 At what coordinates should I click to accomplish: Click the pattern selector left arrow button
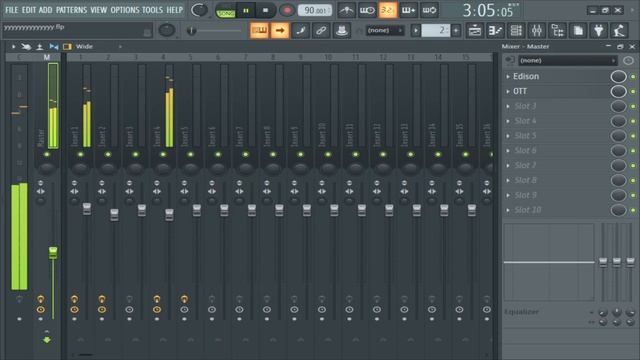pos(416,30)
